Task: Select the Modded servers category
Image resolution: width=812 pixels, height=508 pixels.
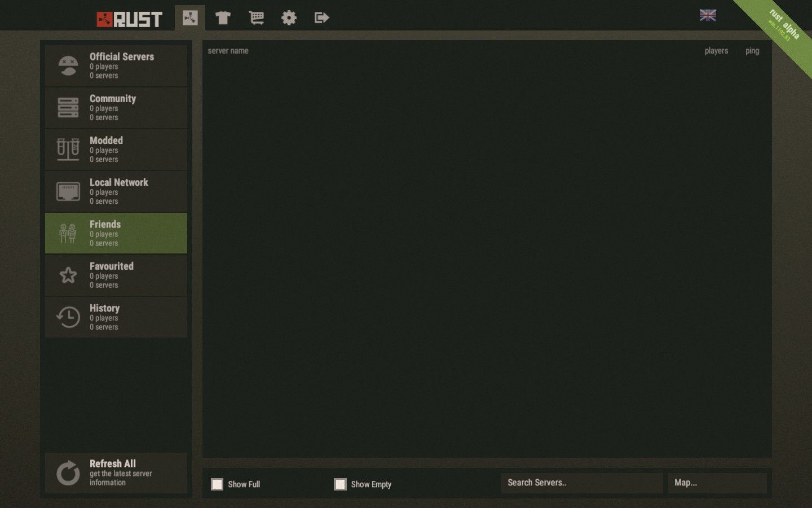Action: tap(116, 150)
